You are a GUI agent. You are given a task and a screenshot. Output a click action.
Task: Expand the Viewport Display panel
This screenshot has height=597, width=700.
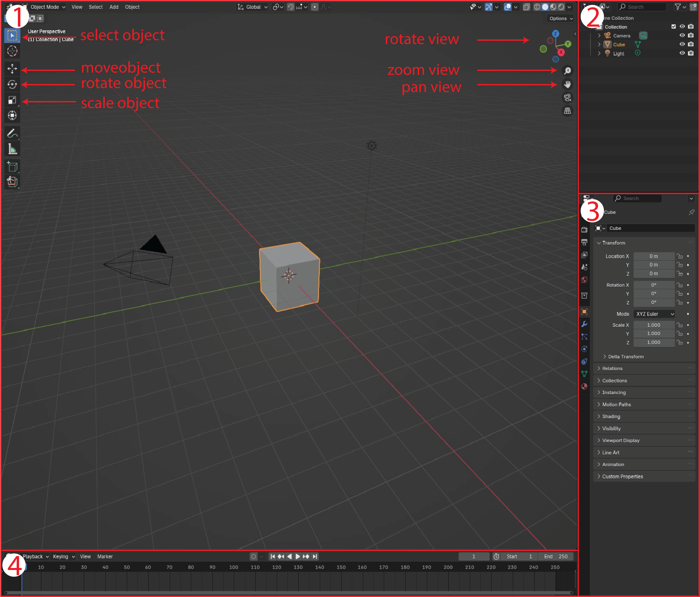coord(644,440)
